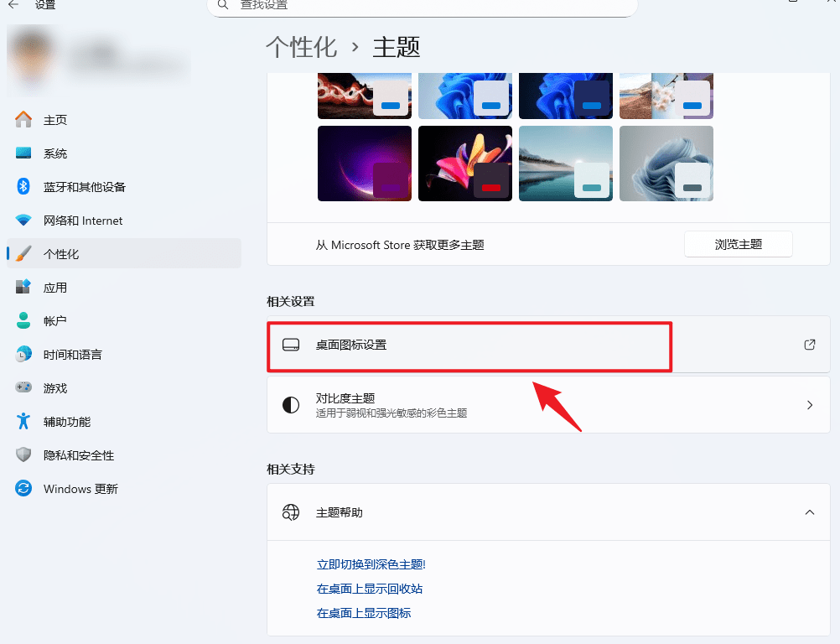
Task: Open the 应用 apps icon
Action: tap(23, 288)
